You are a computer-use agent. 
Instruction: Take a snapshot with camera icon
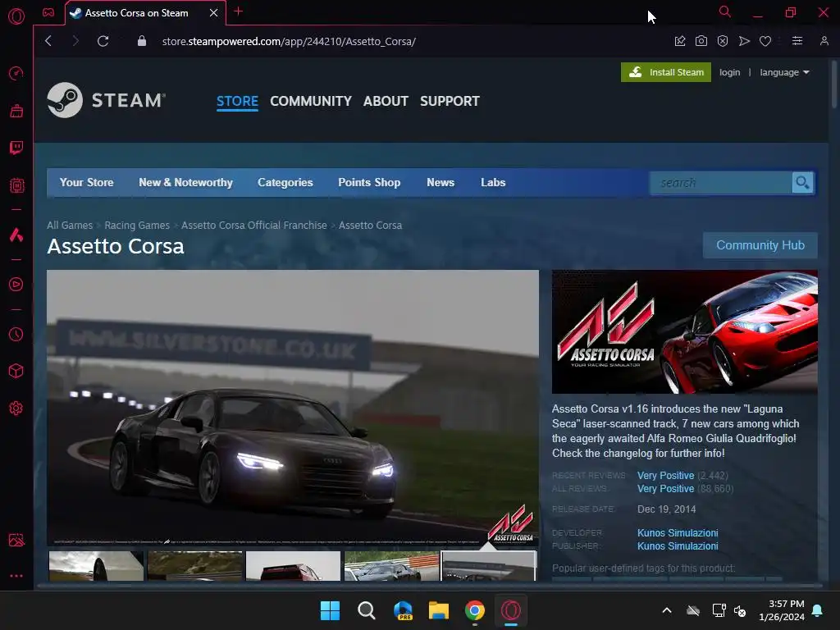[701, 41]
